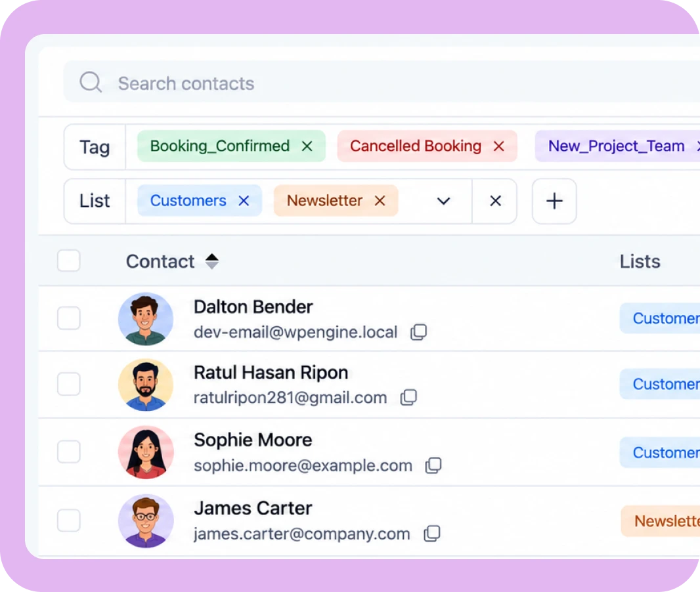This screenshot has height=592, width=700.
Task: Focus the Search contacts field
Action: tap(382, 82)
